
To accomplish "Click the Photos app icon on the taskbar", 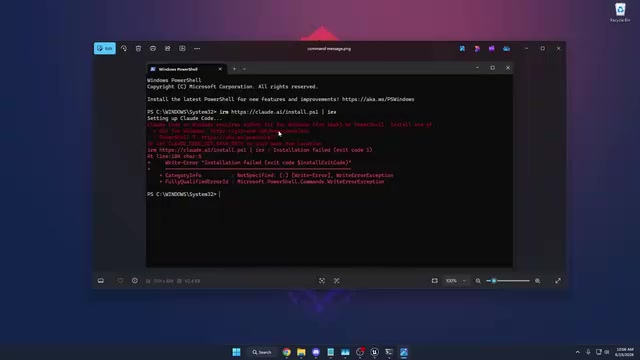I will [404, 352].
